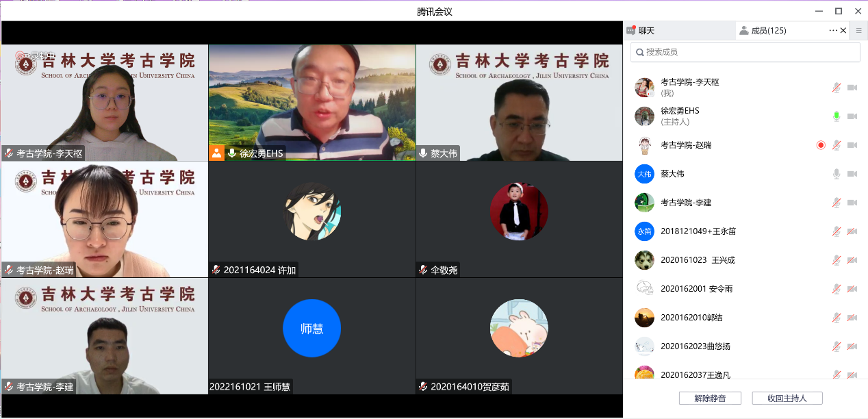The width and height of the screenshot is (868, 419).
Task: Click avatar of 徐宏勇EHS in member list
Action: coord(644,116)
